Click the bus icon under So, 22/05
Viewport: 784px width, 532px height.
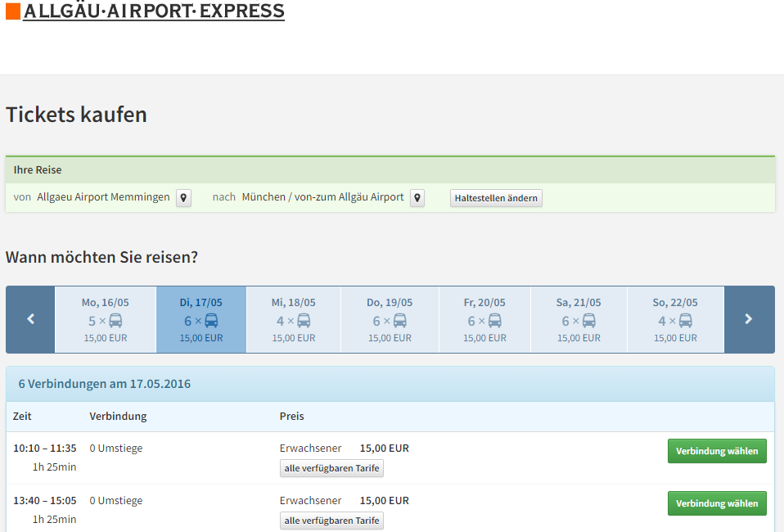[686, 321]
